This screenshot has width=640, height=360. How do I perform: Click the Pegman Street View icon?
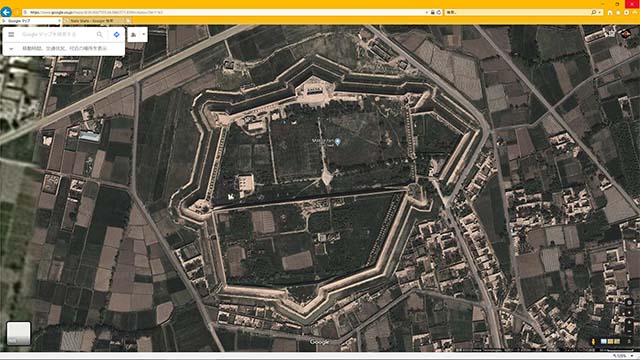tap(593, 341)
